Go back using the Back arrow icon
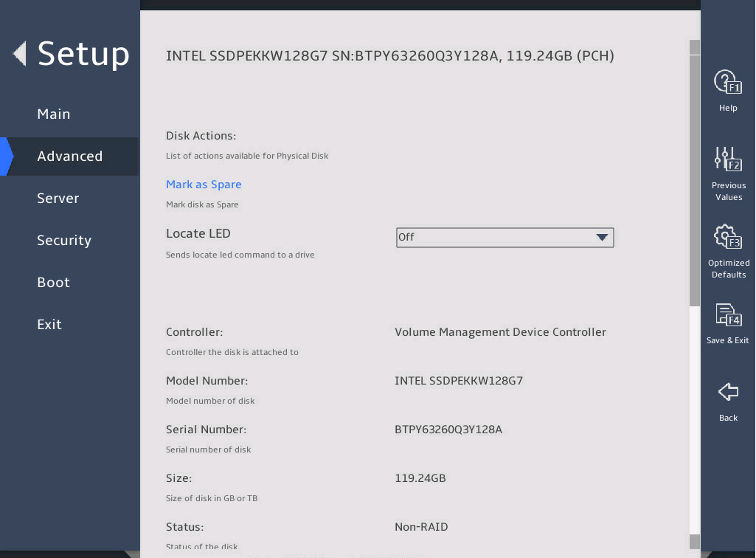Image resolution: width=756 pixels, height=558 pixels. (728, 391)
